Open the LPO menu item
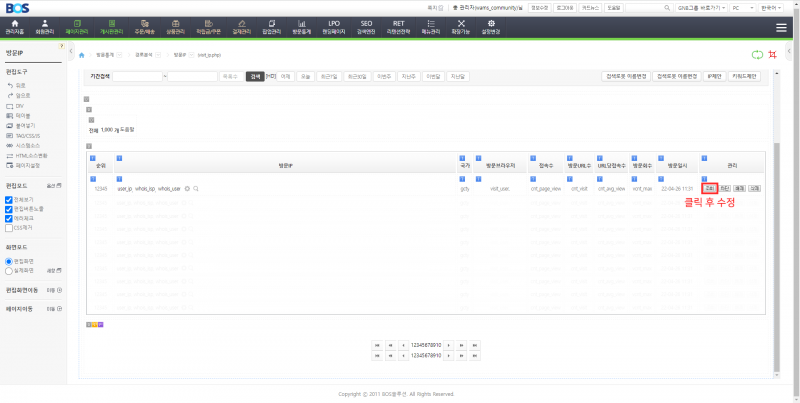800x403 pixels. pyautogui.click(x=333, y=25)
